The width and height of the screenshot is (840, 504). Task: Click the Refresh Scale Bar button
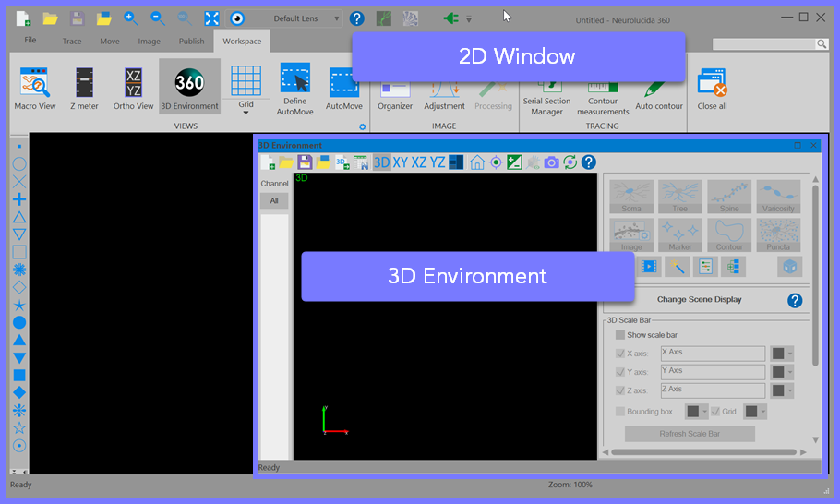pyautogui.click(x=690, y=434)
